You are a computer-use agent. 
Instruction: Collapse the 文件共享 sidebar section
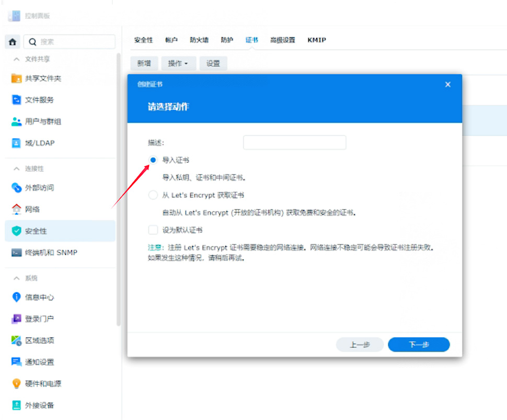point(17,60)
